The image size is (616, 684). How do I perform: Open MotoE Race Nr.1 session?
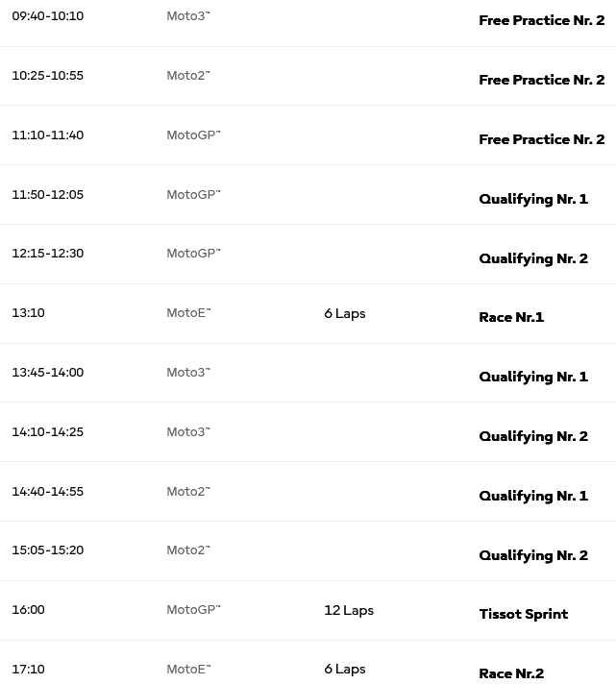pos(511,317)
